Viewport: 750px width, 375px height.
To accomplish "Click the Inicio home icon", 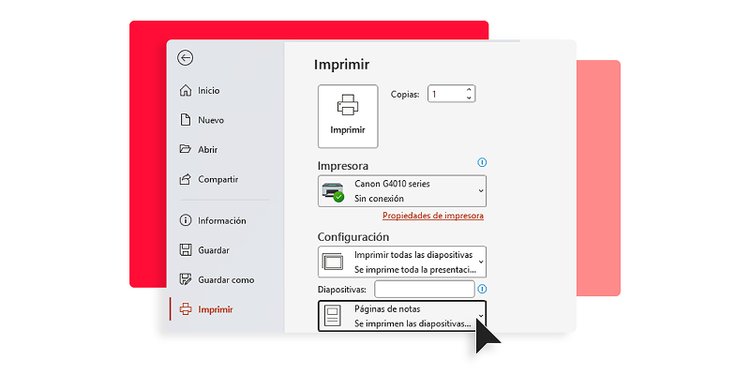I will click(x=185, y=90).
